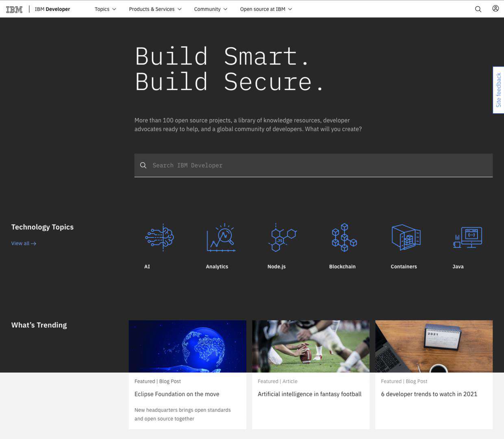This screenshot has width=504, height=439.
Task: Click the magnifier icon in search field
Action: coord(143,165)
